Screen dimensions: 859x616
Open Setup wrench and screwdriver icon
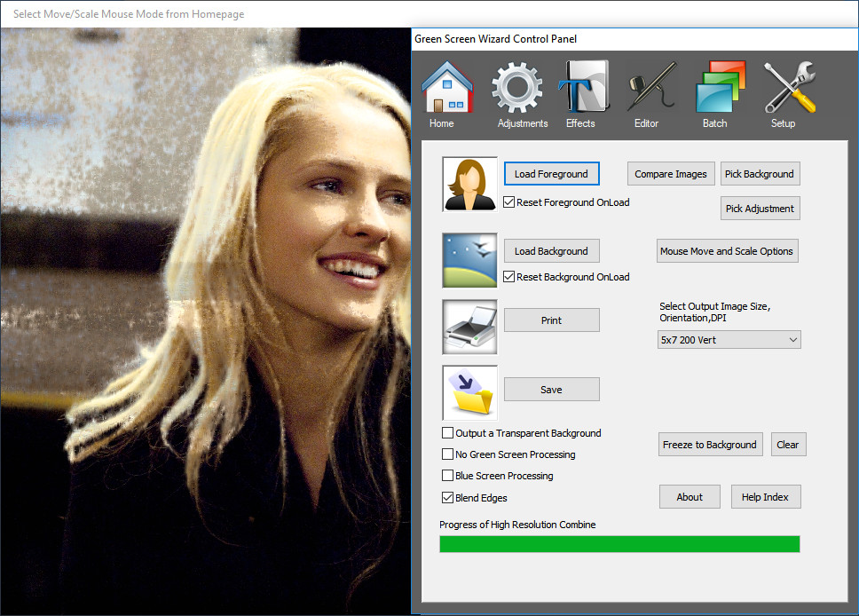coord(790,87)
